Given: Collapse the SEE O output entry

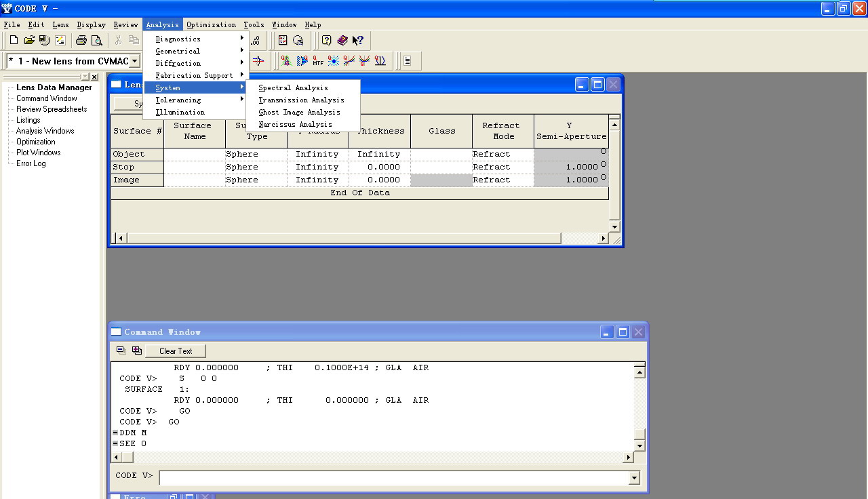Looking at the screenshot, I should [x=115, y=443].
